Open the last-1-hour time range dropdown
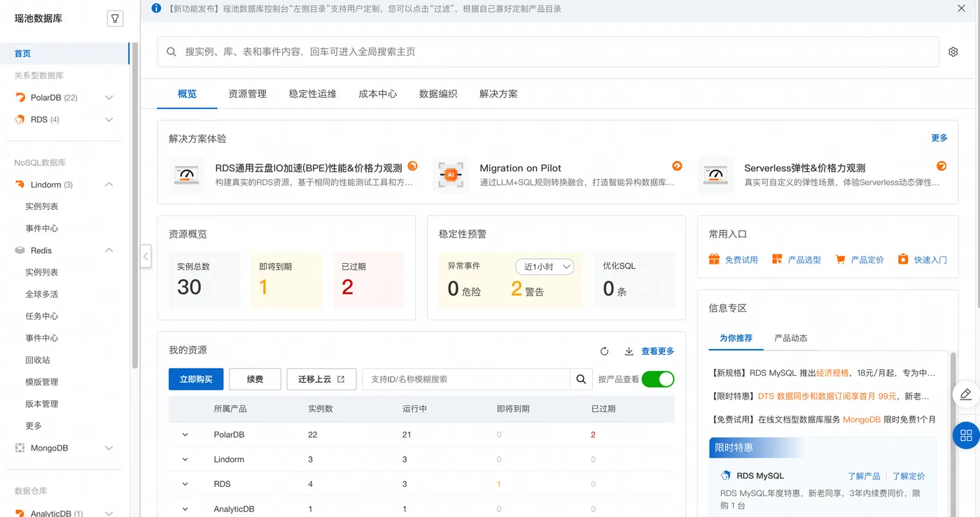Image resolution: width=980 pixels, height=517 pixels. (x=545, y=267)
